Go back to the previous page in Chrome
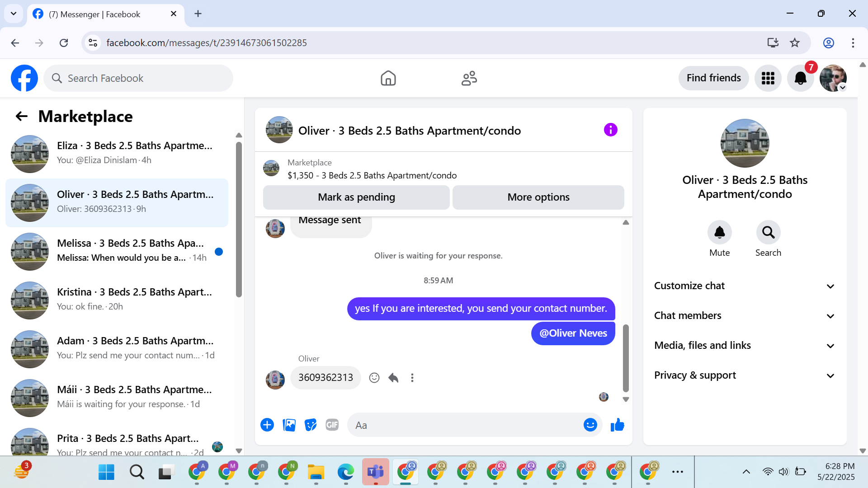The width and height of the screenshot is (868, 488). [15, 43]
